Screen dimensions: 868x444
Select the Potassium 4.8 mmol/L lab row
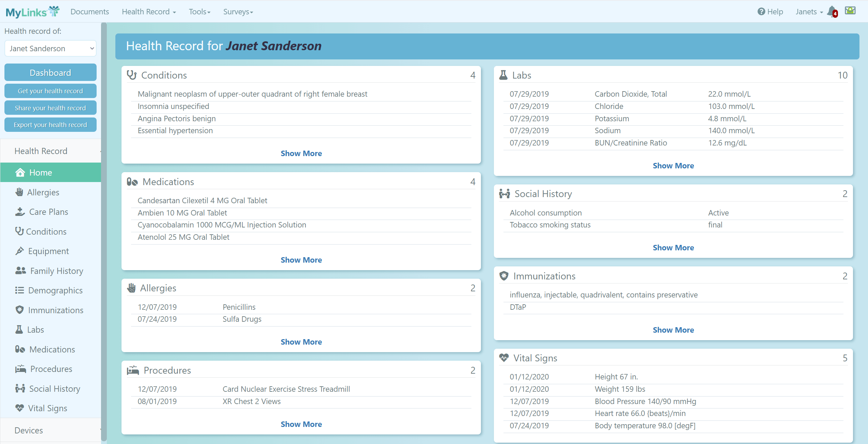tap(673, 119)
